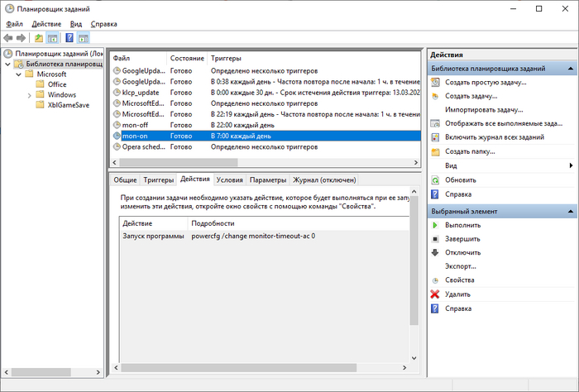
Task: Click the Office folder icon in tree
Action: (x=40, y=84)
